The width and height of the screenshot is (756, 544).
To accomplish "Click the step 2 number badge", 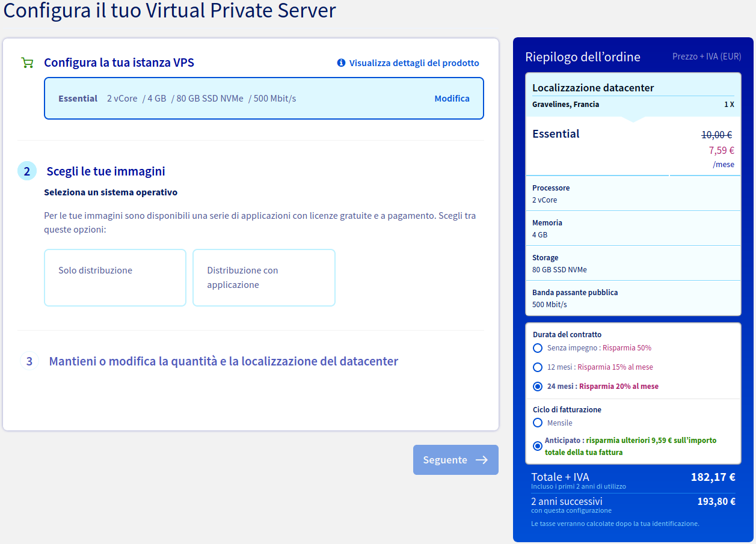I will click(x=27, y=171).
